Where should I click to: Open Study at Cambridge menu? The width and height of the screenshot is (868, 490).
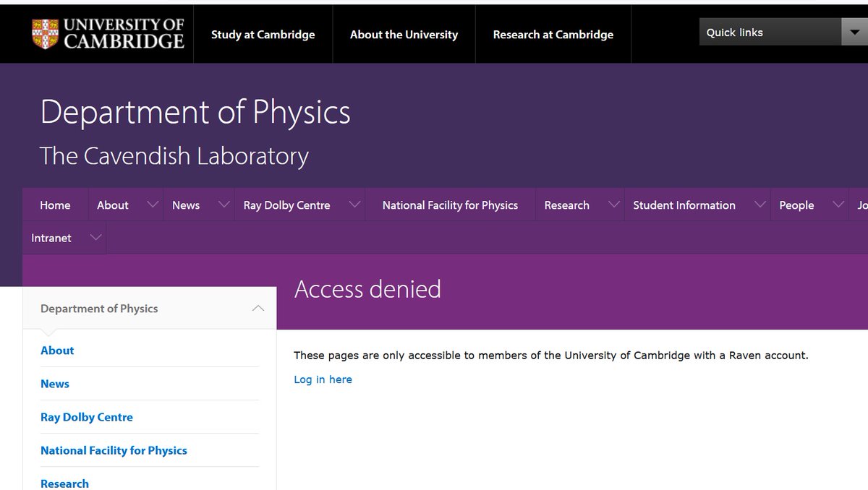tap(263, 35)
